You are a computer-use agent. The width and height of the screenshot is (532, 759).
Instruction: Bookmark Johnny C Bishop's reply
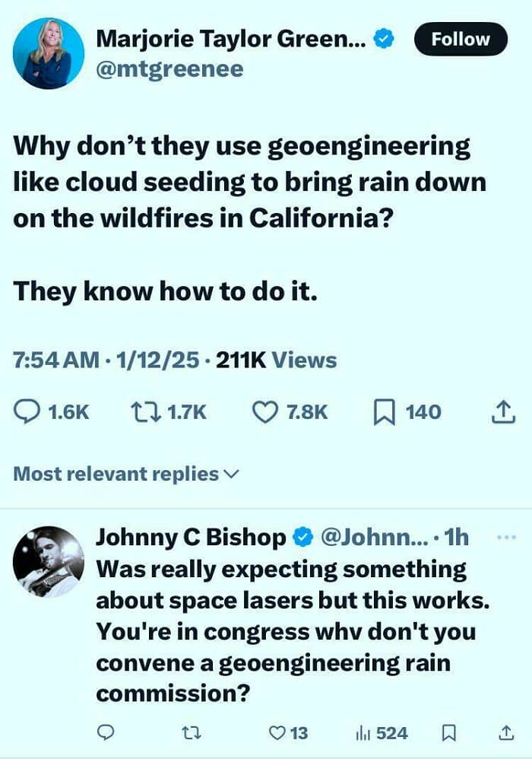(x=449, y=733)
